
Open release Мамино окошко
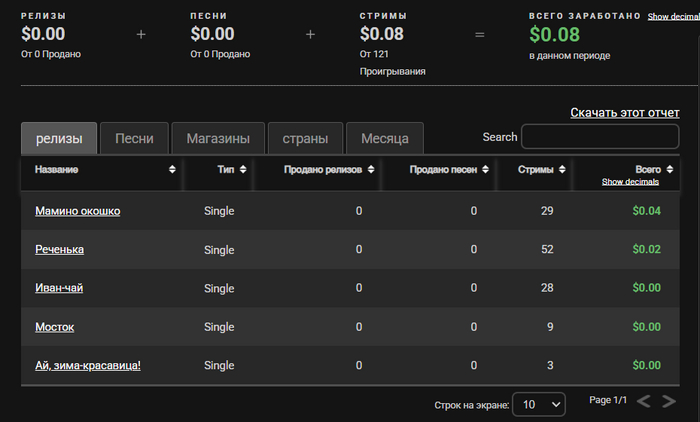78,211
